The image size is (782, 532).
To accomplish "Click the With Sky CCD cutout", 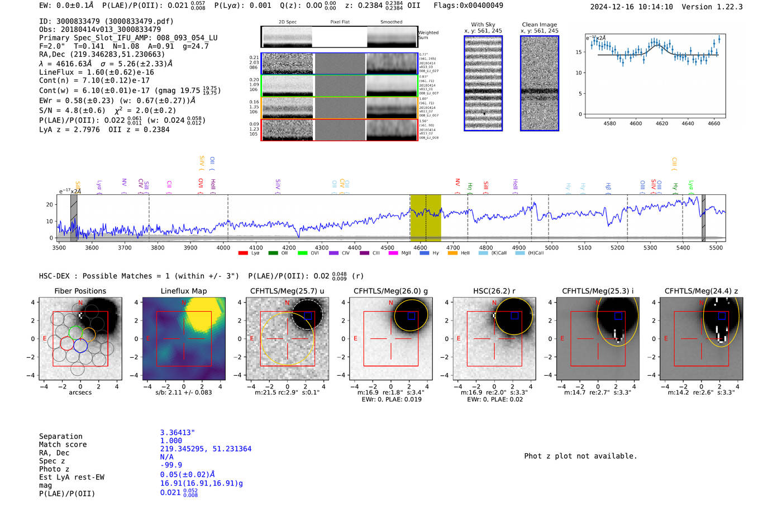I will click(x=483, y=83).
